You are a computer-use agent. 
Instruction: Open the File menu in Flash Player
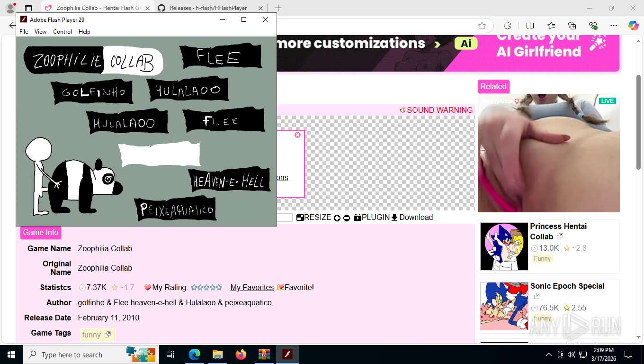(24, 32)
